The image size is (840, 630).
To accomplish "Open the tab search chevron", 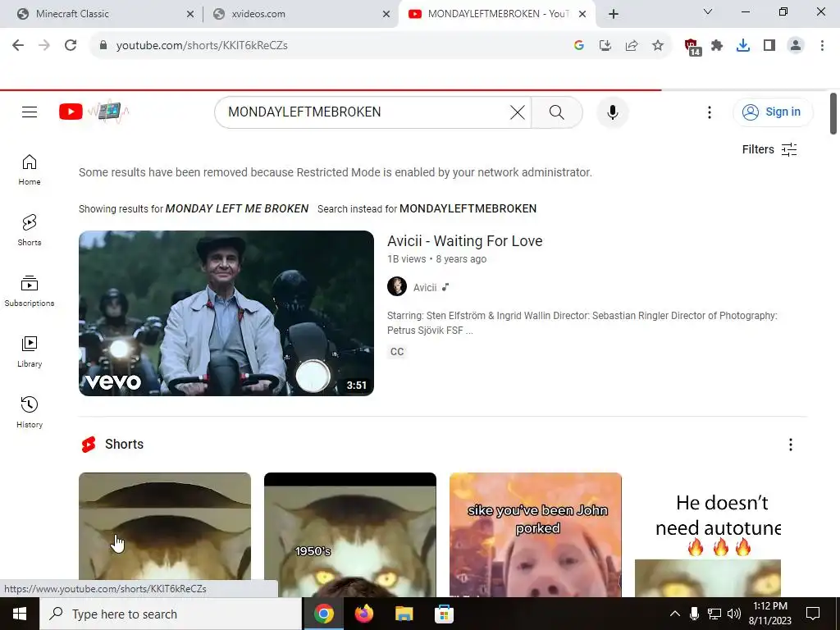I will pyautogui.click(x=708, y=11).
